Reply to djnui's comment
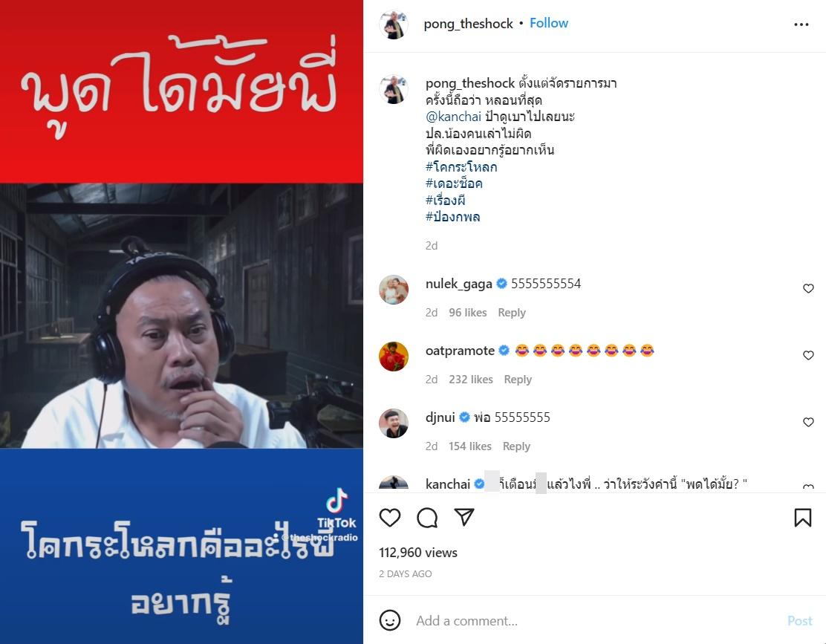 pos(516,446)
